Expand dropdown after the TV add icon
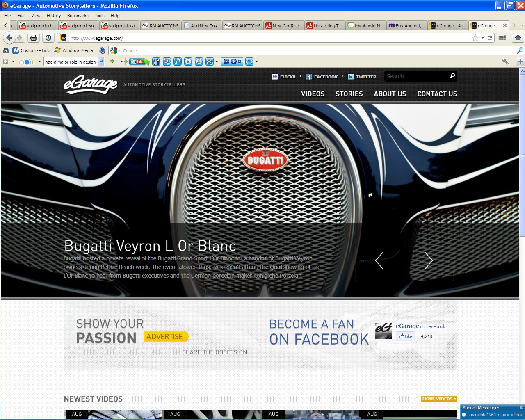The height and width of the screenshot is (420, 525). pos(217,62)
